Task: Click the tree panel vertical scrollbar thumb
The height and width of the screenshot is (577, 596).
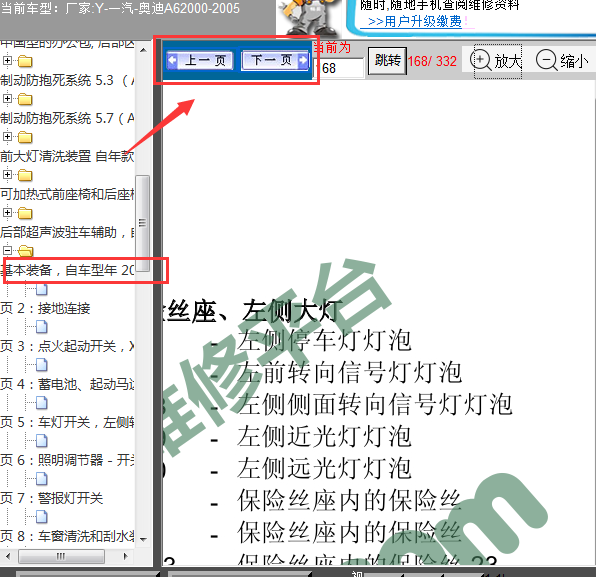Action: click(x=143, y=223)
